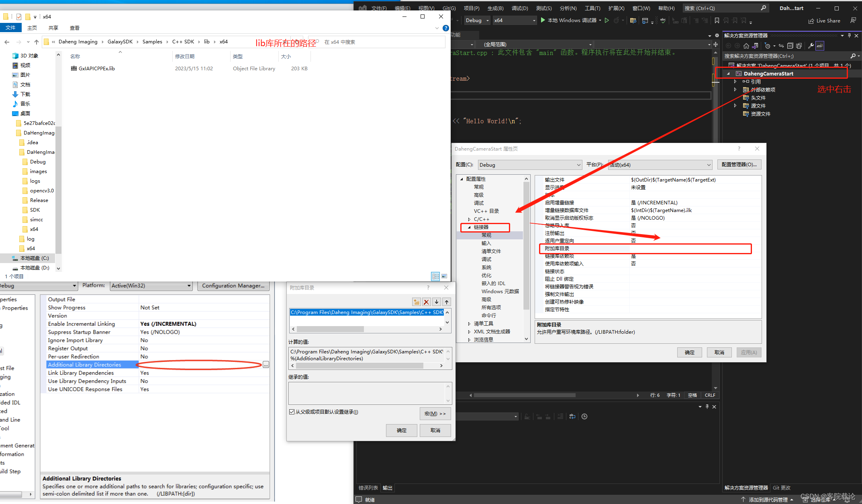The image size is (862, 504).
Task: Click history clock icon in output toolbar
Action: coord(584,416)
